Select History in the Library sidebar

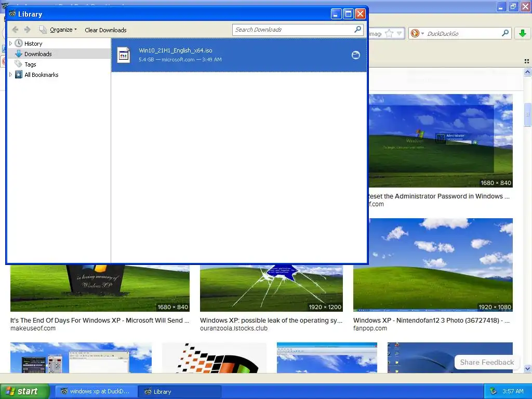click(33, 44)
